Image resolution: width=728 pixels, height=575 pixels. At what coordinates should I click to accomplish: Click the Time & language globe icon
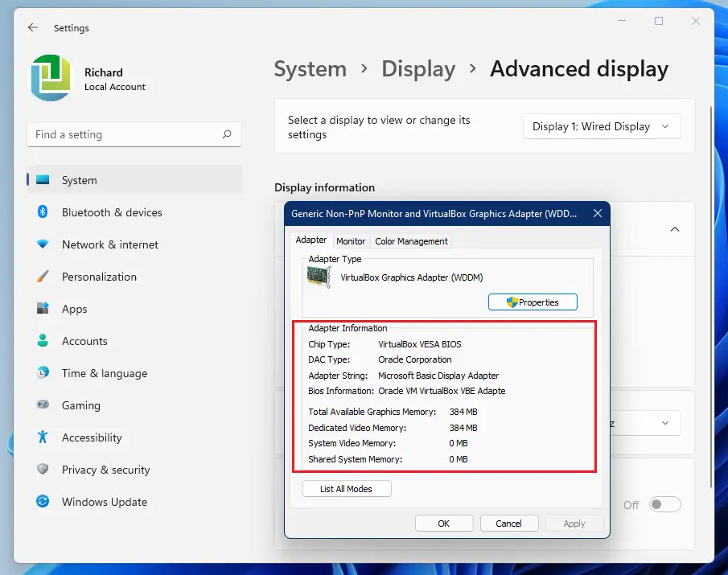pyautogui.click(x=43, y=372)
